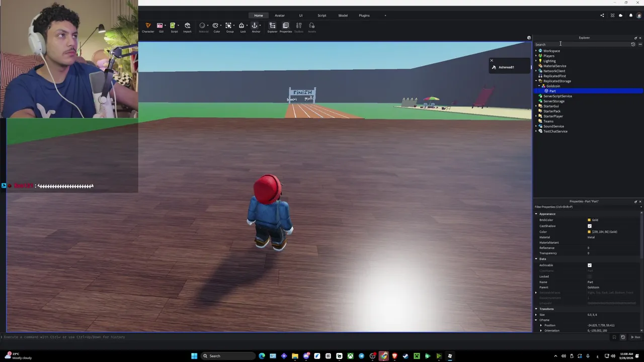Collapse the Data properties section

tap(536, 259)
